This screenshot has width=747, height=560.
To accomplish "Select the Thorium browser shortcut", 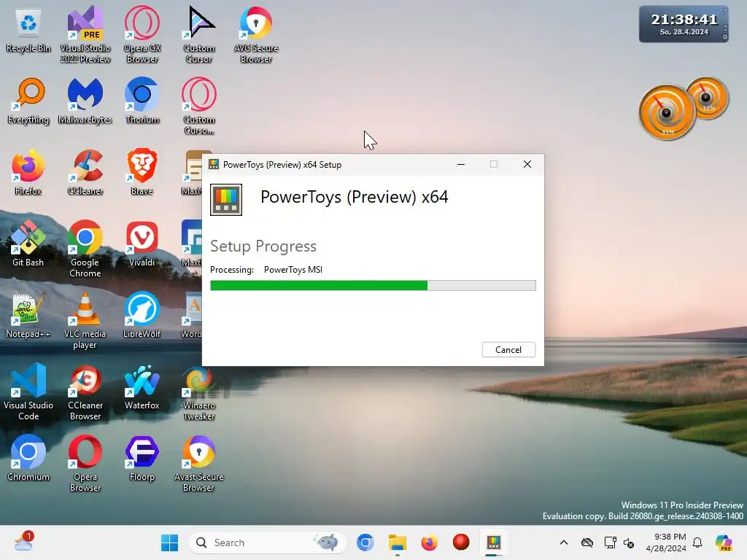I will [142, 101].
